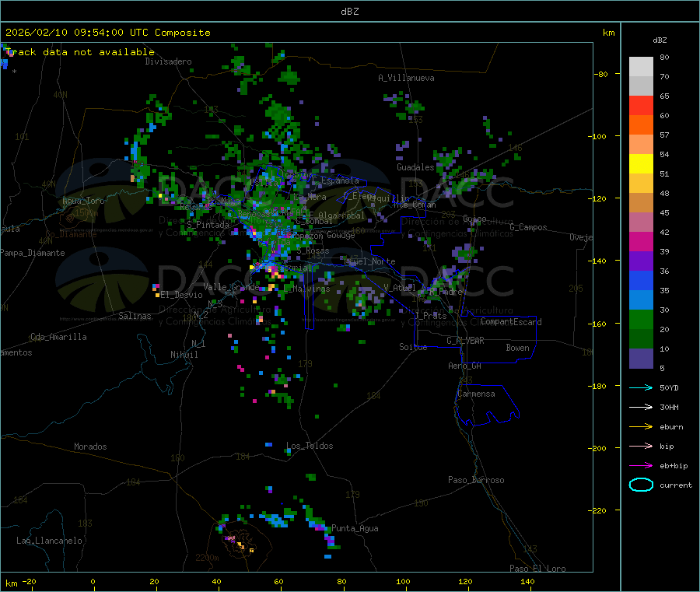Viewport: 700px width, 592px height.
Task: Click the 'El_Algarrobal' location label
Action: [336, 215]
